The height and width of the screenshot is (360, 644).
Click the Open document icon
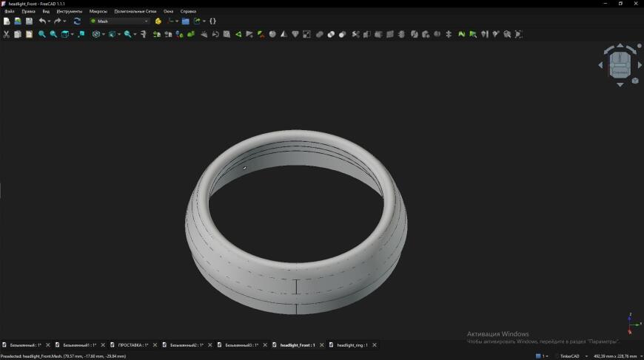pyautogui.click(x=18, y=21)
